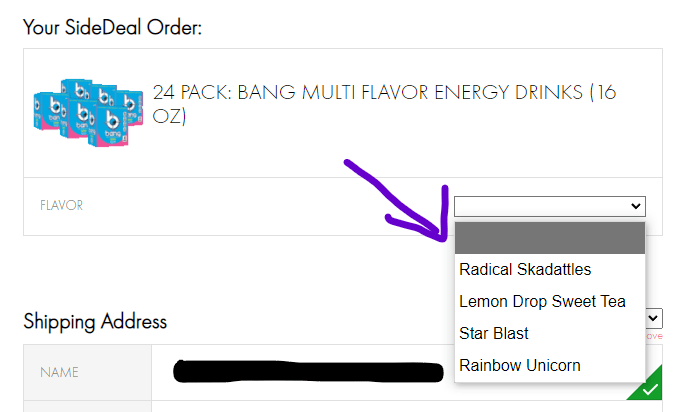680x412 pixels.
Task: Click the Shipping Address heading
Action: (x=95, y=322)
